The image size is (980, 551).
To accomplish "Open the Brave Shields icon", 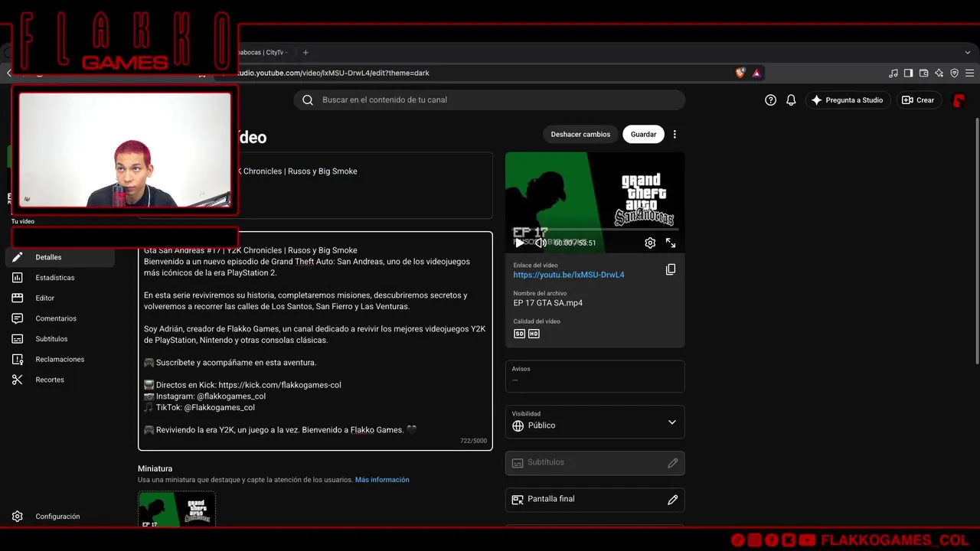I will point(740,73).
